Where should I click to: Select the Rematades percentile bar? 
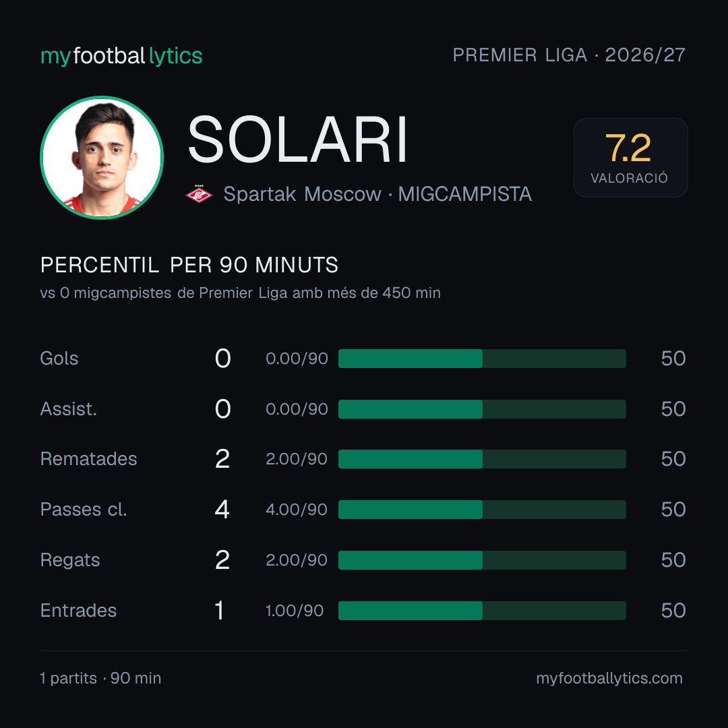click(482, 459)
